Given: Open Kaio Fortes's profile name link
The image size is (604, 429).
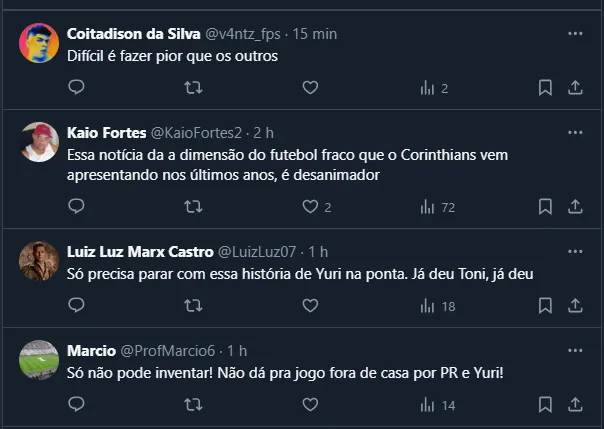Looking at the screenshot, I should click(106, 133).
